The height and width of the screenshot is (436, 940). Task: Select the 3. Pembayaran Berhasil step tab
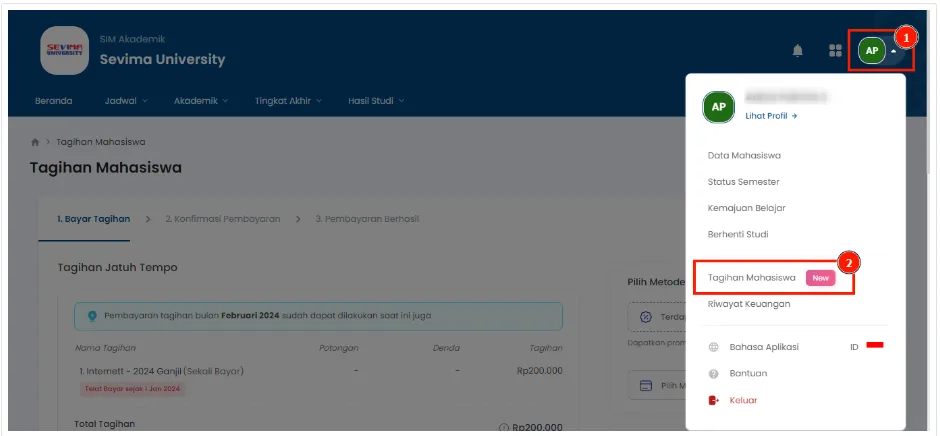367,219
